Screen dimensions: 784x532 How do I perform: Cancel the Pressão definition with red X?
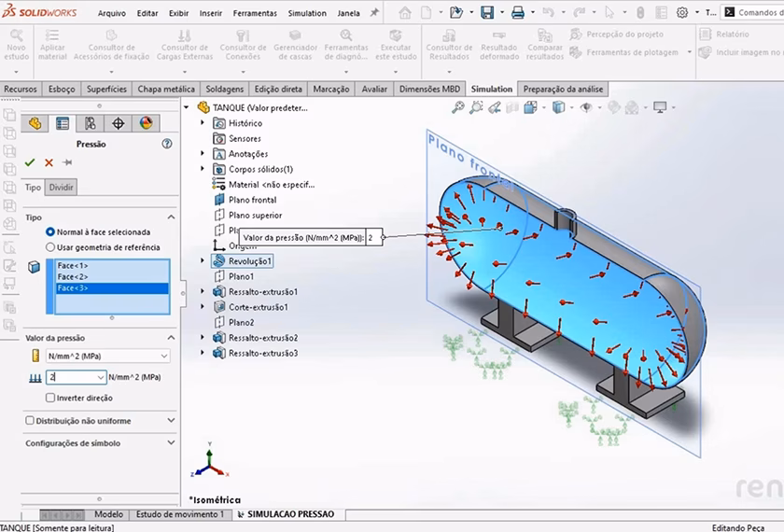pyautogui.click(x=49, y=162)
